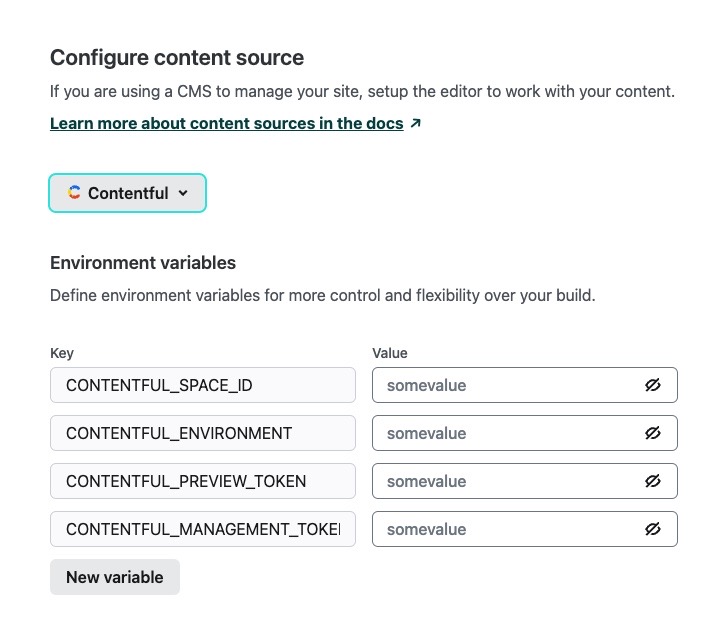
Task: Edit the value field for CONTENTFUL_MANAGEMENT_TOKEN
Action: click(x=505, y=529)
